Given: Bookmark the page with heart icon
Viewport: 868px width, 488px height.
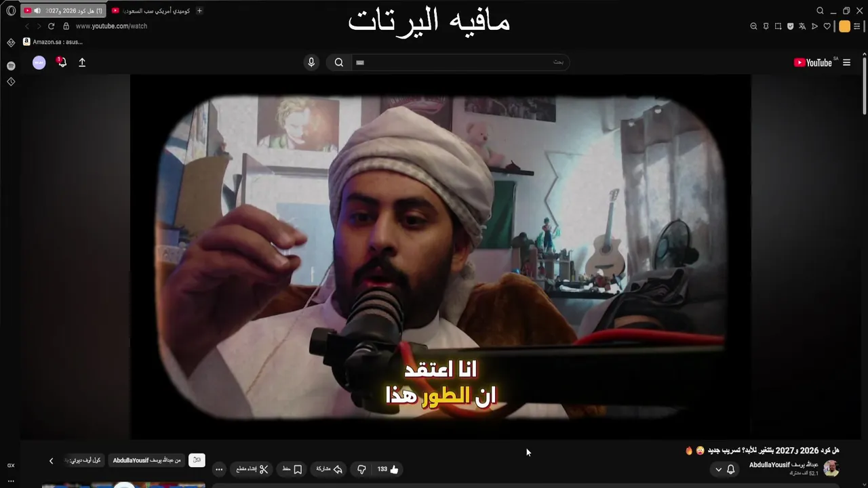Looking at the screenshot, I should pyautogui.click(x=827, y=26).
